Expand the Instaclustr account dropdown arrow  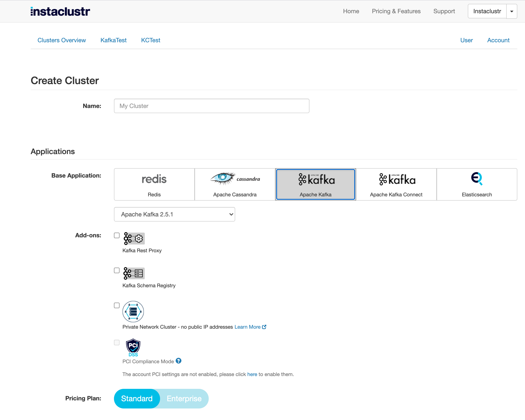coord(512,11)
